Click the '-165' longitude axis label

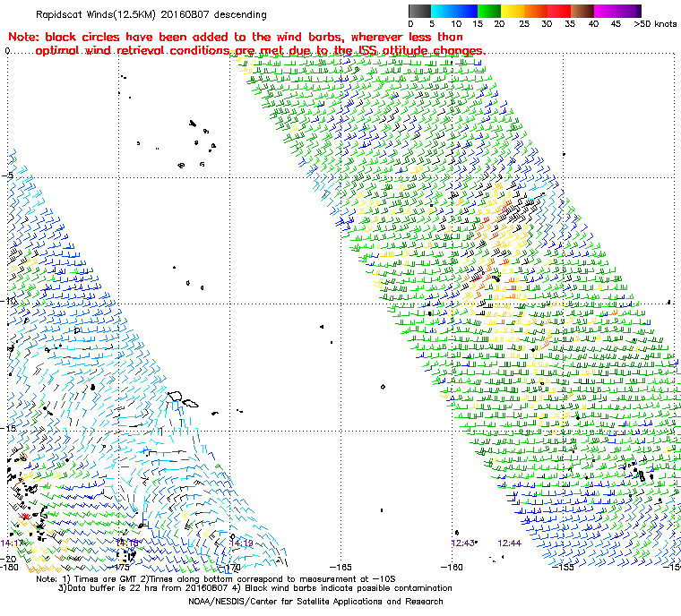tap(340, 567)
